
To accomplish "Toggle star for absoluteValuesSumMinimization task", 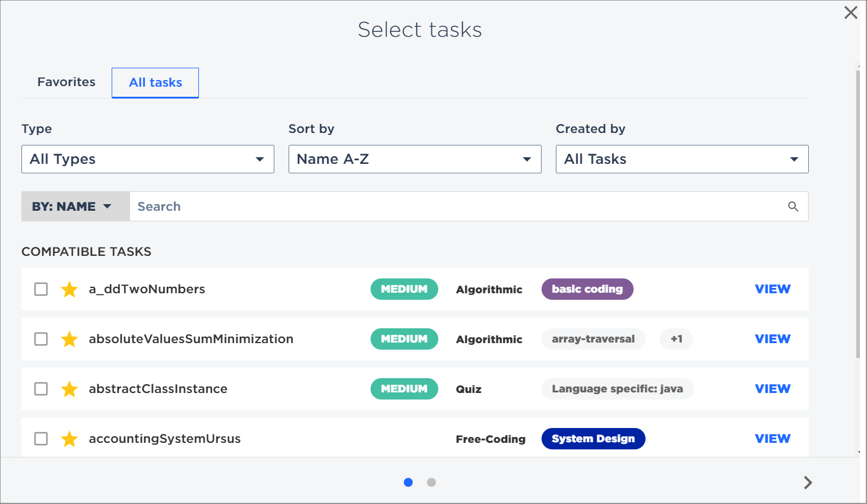I will (69, 339).
